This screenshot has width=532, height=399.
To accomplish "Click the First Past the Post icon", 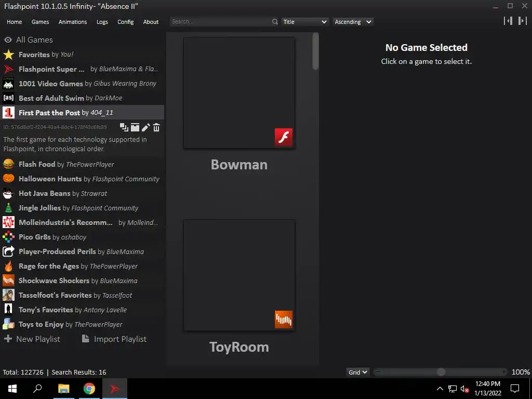I will point(8,113).
